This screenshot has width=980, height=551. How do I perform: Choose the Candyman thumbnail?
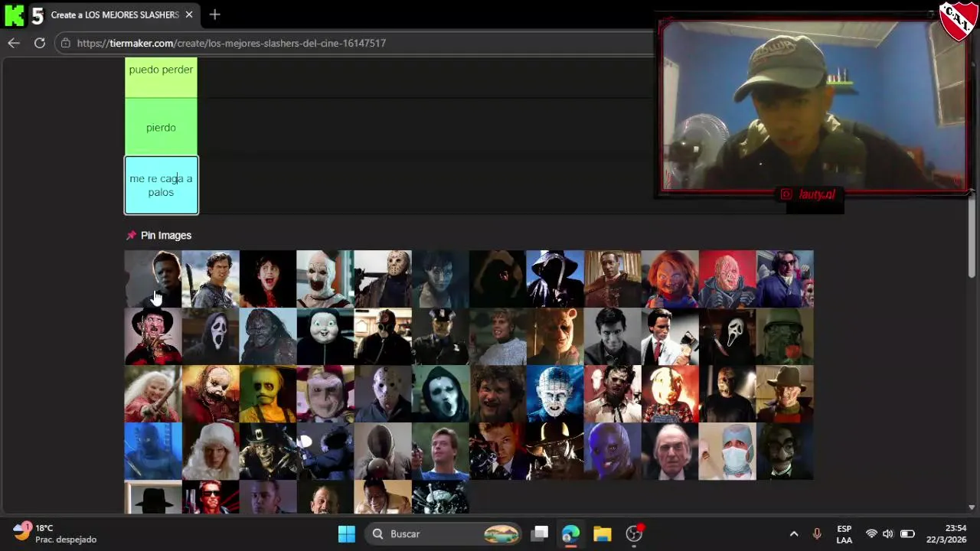(612, 279)
